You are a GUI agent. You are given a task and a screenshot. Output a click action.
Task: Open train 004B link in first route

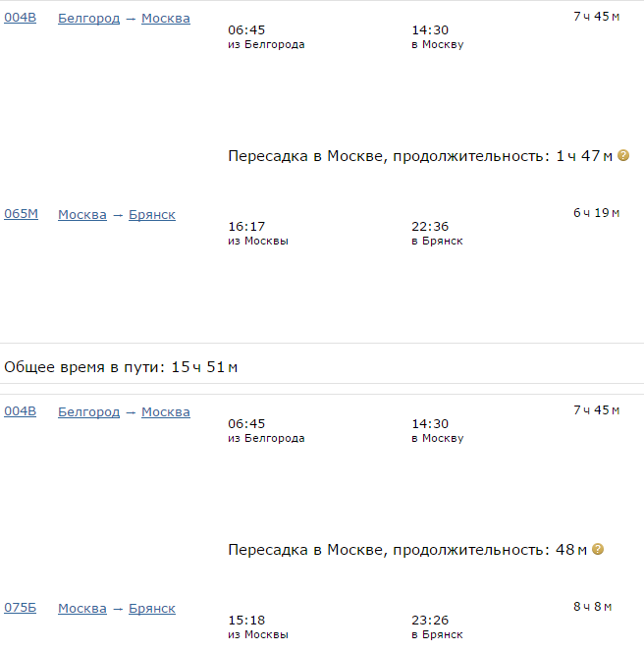tap(20, 18)
